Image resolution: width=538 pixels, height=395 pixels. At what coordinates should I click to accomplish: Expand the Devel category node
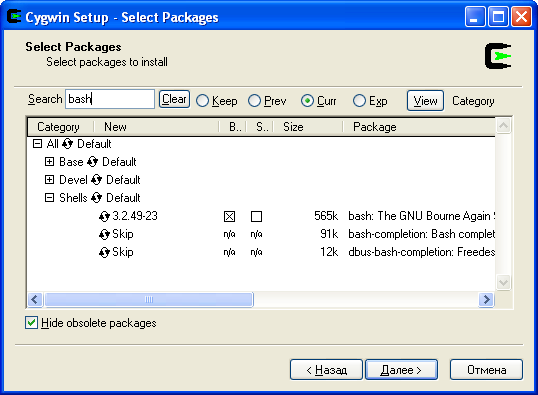click(x=49, y=179)
